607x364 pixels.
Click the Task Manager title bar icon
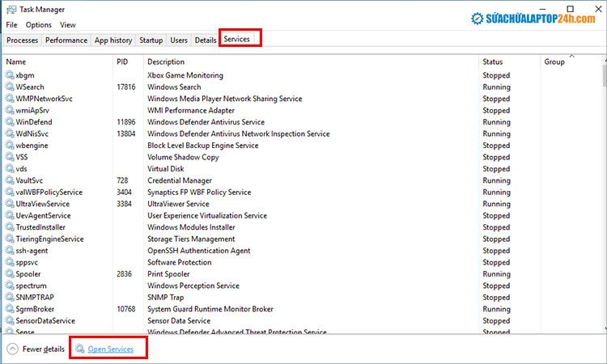click(x=11, y=10)
